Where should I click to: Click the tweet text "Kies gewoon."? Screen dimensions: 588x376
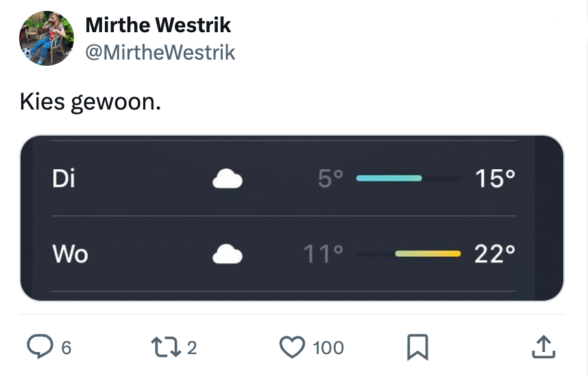90,102
